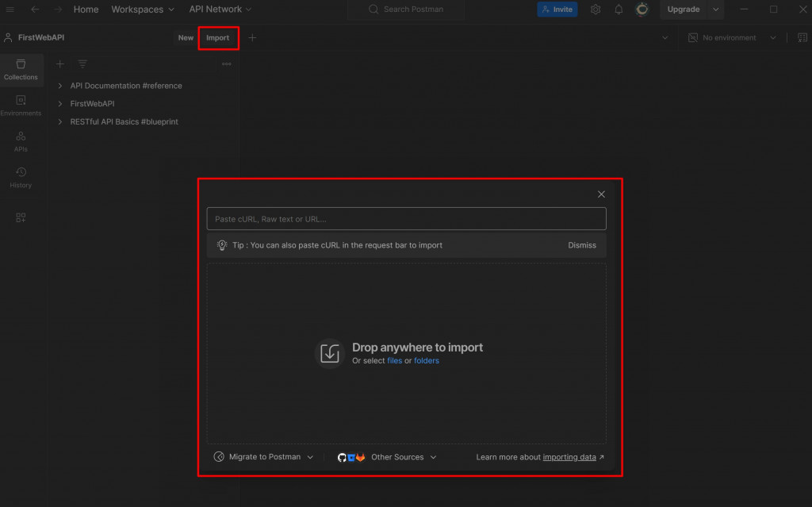
Task: Click the Migrate to Postman icon
Action: (x=219, y=457)
